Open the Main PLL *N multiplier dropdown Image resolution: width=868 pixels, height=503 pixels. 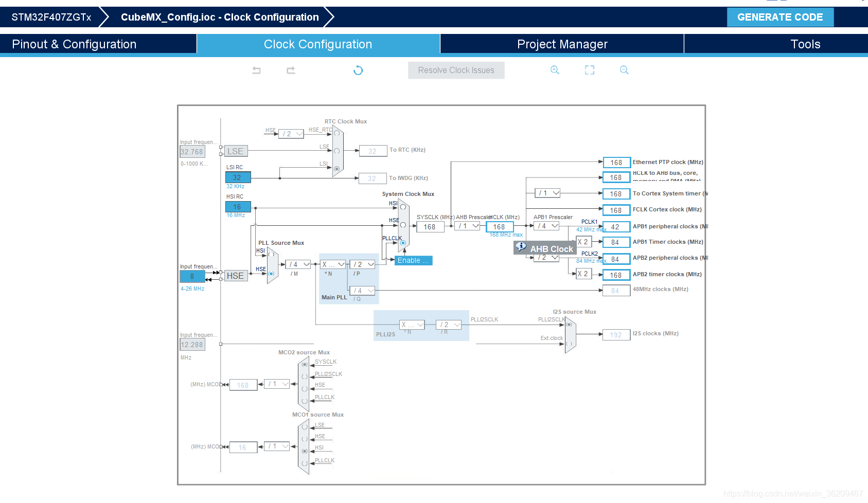click(x=333, y=264)
